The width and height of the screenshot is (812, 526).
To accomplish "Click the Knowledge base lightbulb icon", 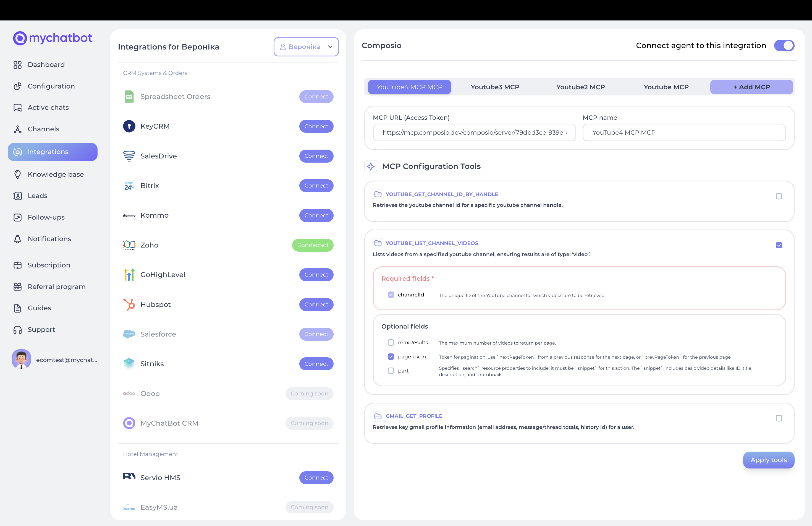I will [x=17, y=175].
